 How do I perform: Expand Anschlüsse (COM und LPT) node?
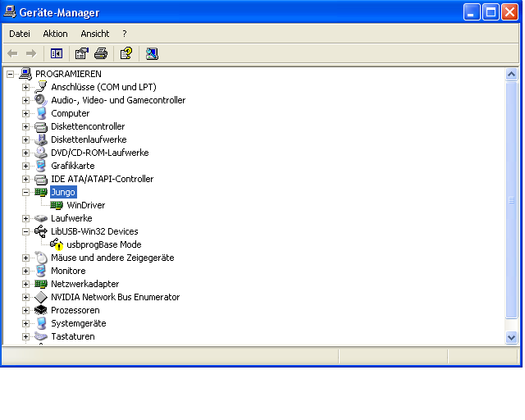pyautogui.click(x=25, y=88)
